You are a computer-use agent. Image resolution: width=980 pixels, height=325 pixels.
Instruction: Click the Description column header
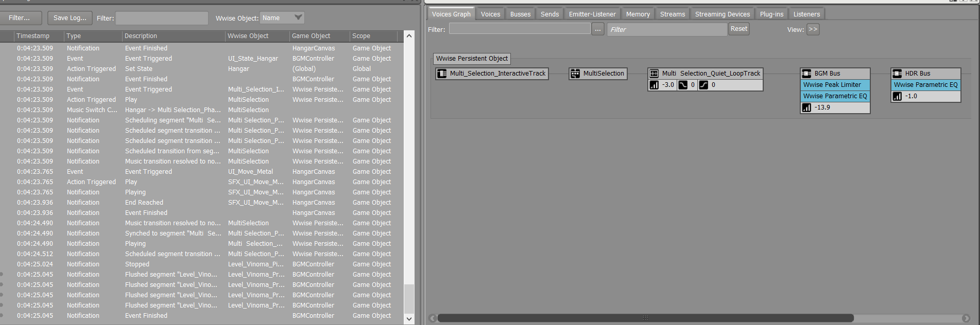pyautogui.click(x=174, y=36)
